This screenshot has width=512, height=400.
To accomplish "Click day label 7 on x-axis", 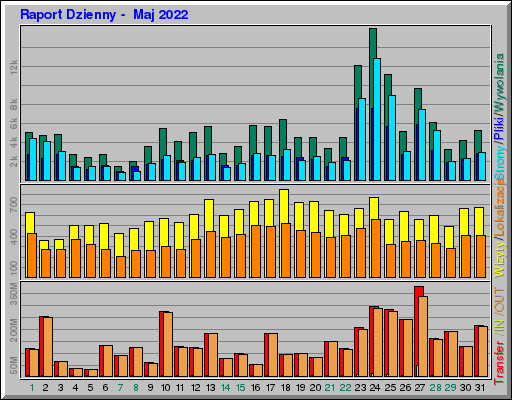I will pyautogui.click(x=120, y=388).
